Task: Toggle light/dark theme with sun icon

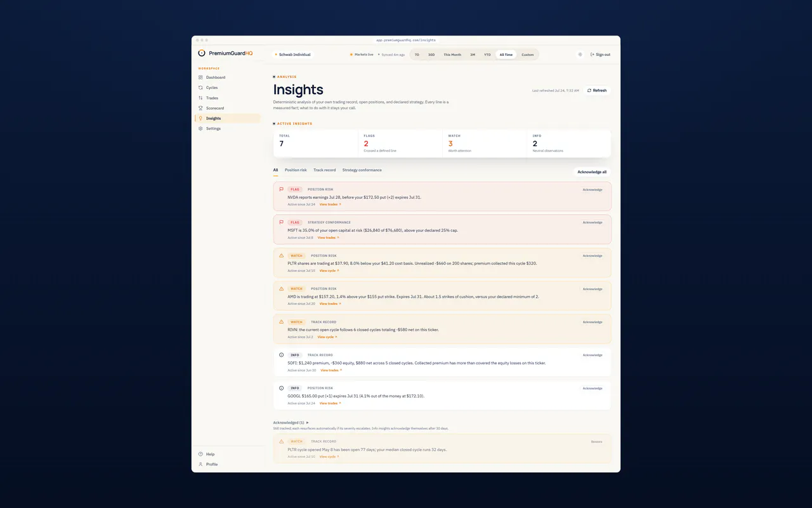Action: [x=580, y=55]
